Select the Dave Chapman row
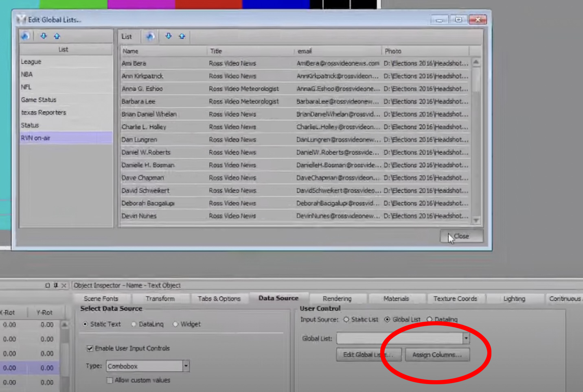The height and width of the screenshot is (392, 583). coord(295,178)
